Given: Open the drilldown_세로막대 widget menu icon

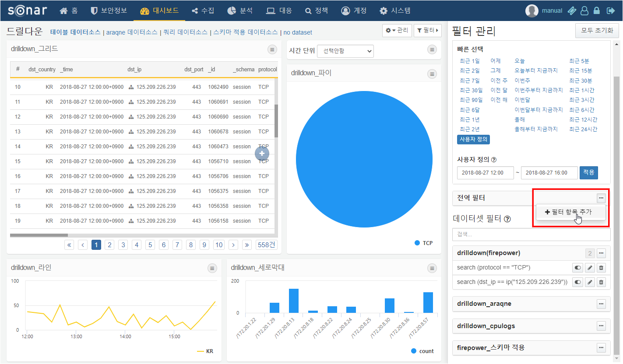Looking at the screenshot, I should pyautogui.click(x=432, y=268).
